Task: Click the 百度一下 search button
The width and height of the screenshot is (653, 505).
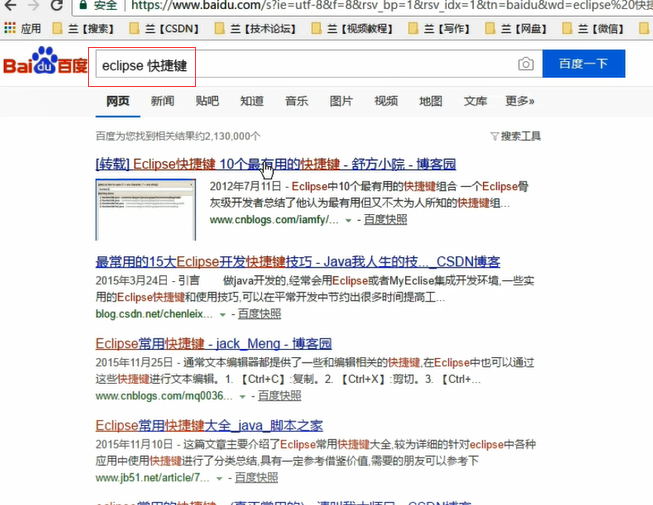Action: 583,64
